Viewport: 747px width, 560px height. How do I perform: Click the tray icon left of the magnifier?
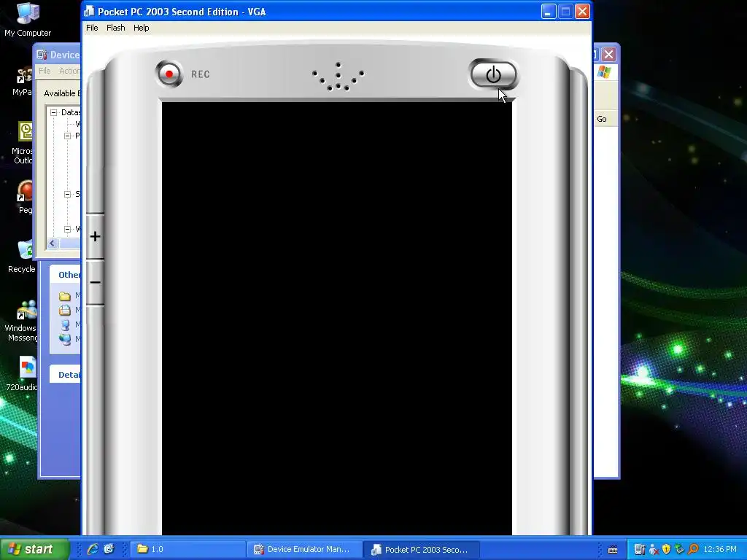[x=679, y=550]
